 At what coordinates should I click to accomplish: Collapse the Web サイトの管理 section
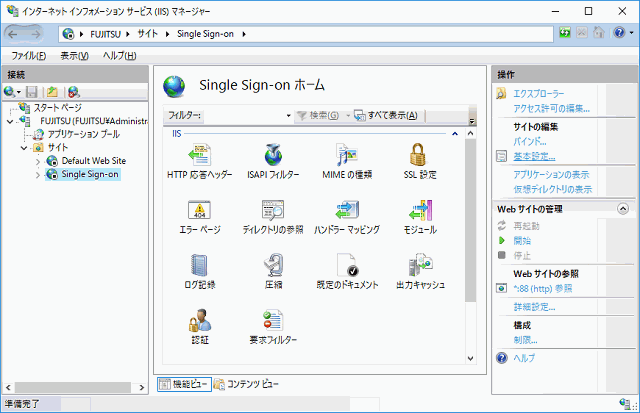[623, 209]
